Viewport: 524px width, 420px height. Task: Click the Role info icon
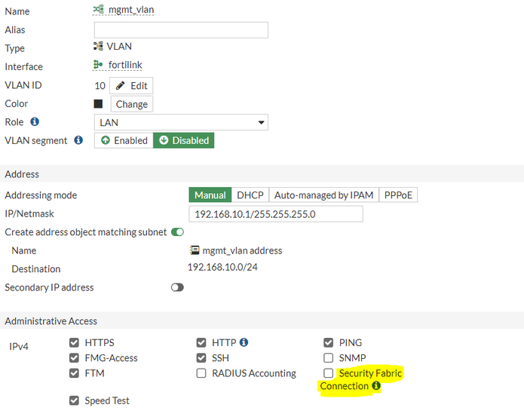point(35,121)
